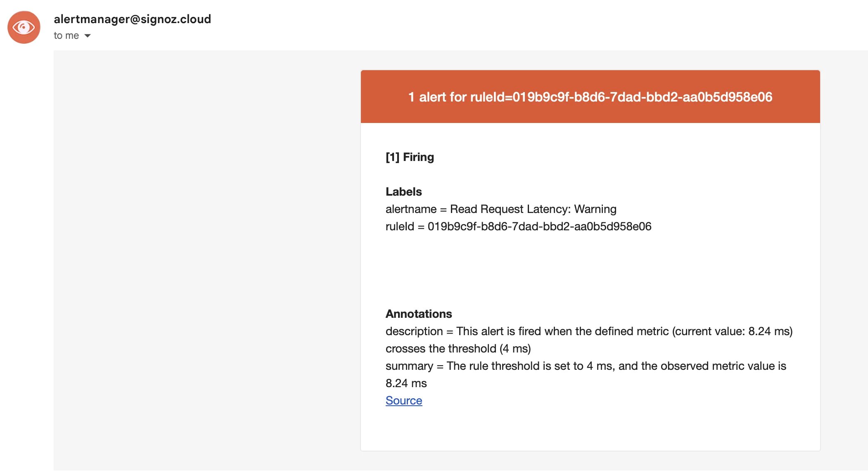Image resolution: width=868 pixels, height=473 pixels.
Task: Expand recipient details arrow beside "to me"
Action: 88,36
